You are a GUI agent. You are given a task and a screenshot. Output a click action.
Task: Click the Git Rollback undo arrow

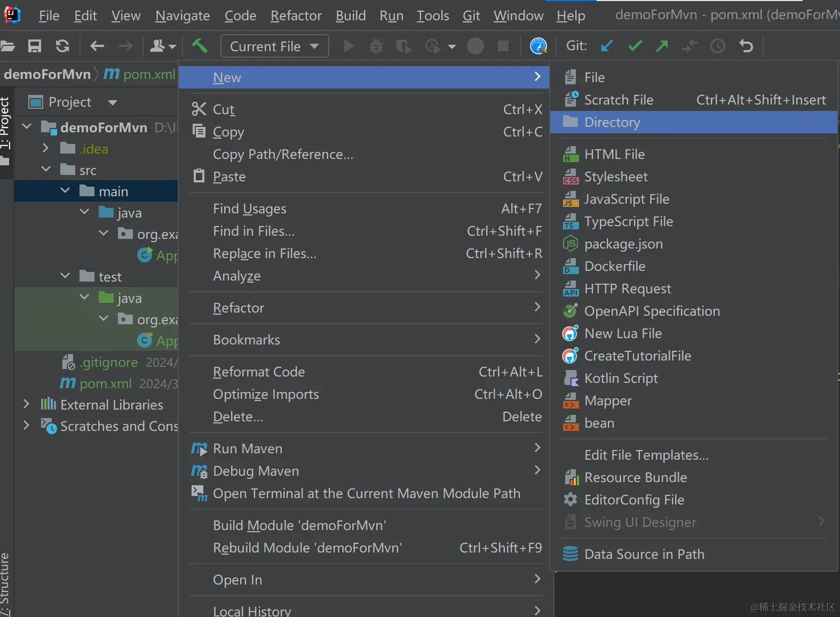point(746,46)
